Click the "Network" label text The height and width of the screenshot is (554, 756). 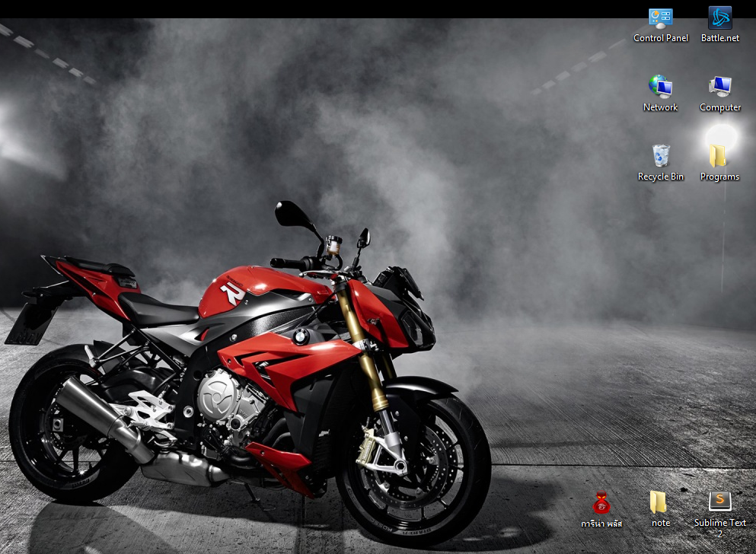click(661, 107)
